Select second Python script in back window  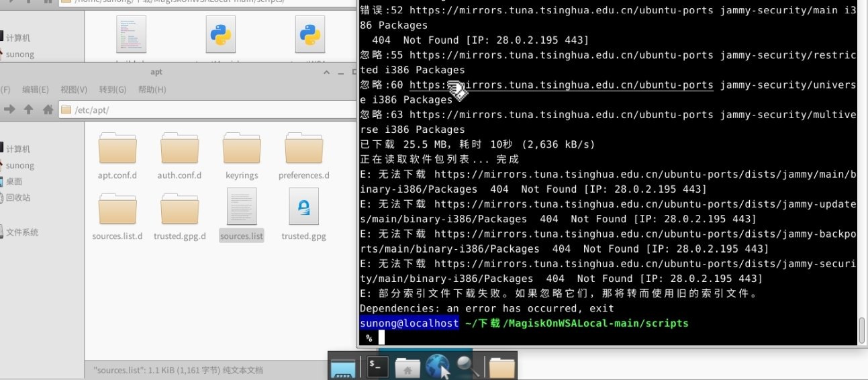(310, 34)
